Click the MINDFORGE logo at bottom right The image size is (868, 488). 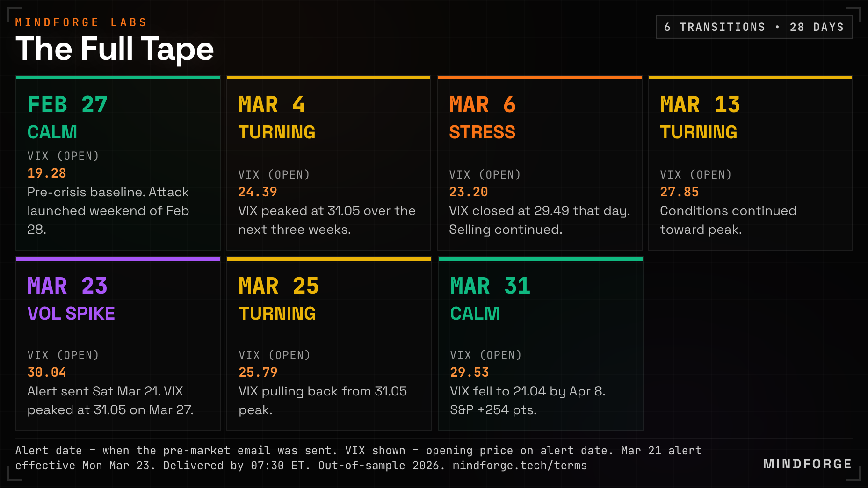click(x=807, y=464)
